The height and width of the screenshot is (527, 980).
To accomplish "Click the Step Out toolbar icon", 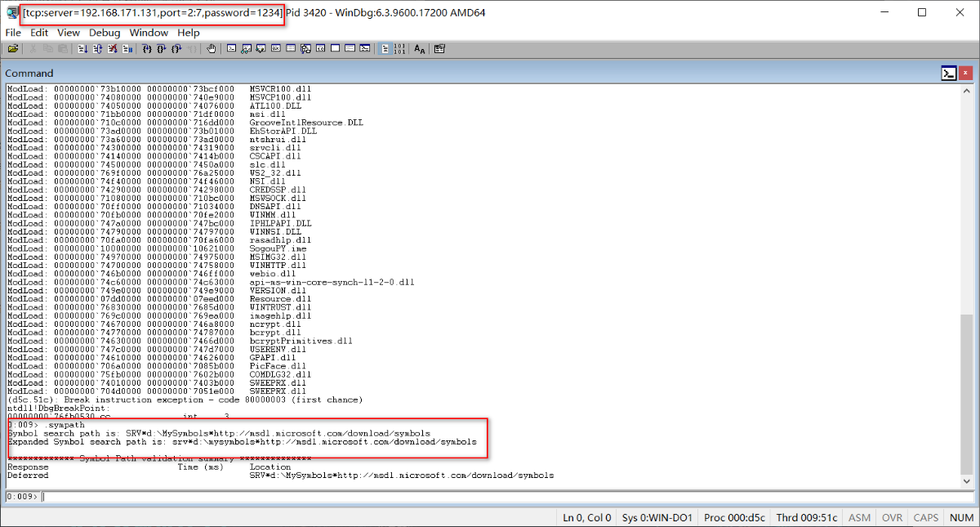I will pos(176,49).
